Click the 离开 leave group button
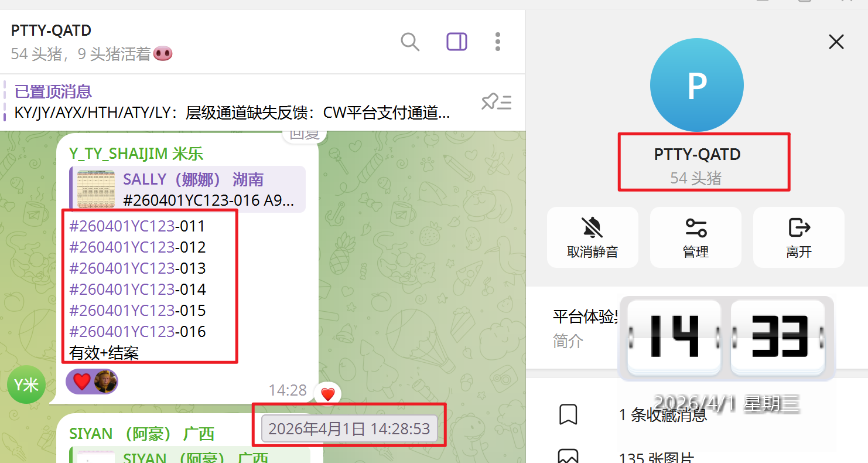The height and width of the screenshot is (463, 868). (799, 237)
